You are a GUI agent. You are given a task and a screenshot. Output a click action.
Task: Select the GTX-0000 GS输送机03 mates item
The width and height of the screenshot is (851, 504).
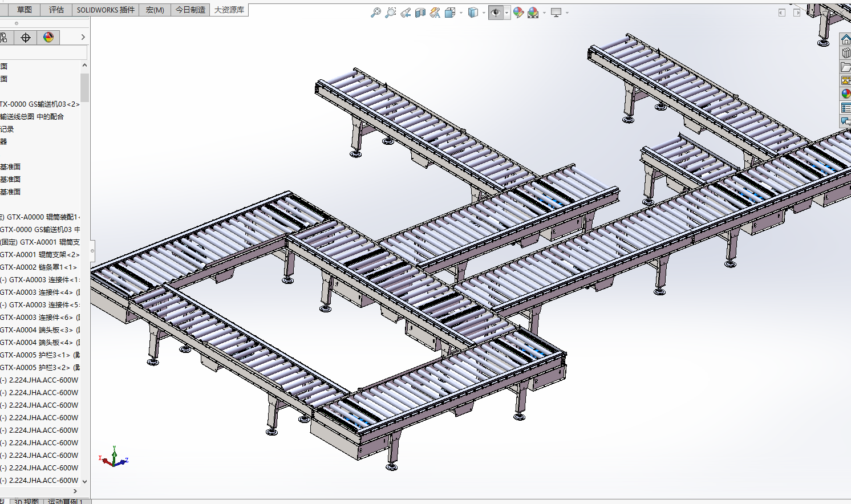40,230
